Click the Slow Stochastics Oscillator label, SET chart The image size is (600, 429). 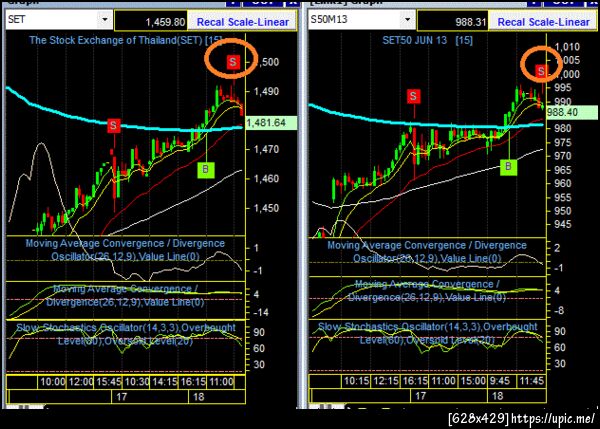[126, 334]
